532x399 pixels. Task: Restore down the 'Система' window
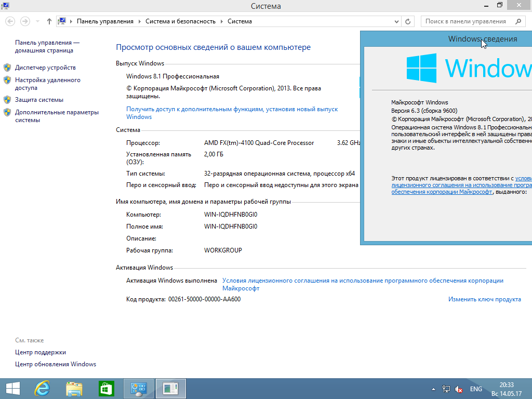tap(499, 5)
